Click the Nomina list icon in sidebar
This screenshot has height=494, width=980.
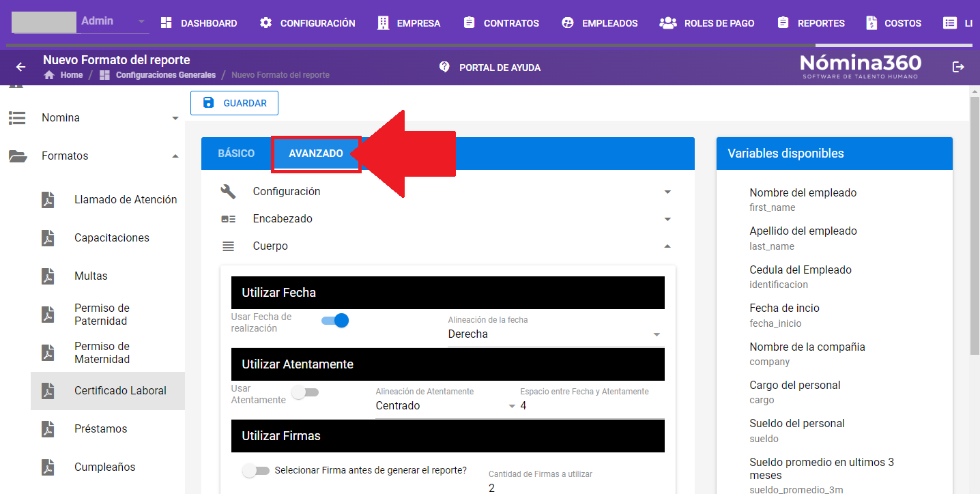pos(17,118)
